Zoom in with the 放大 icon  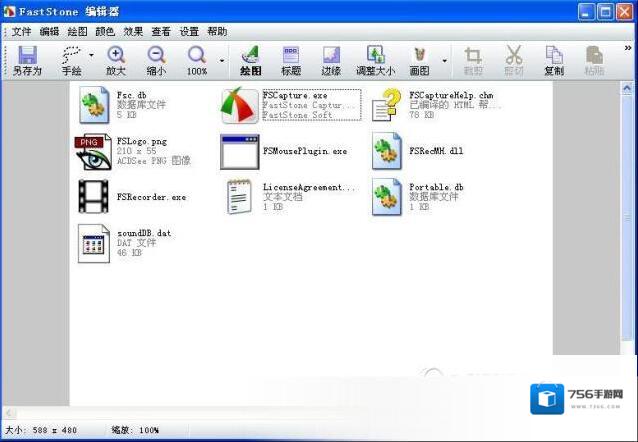click(x=116, y=60)
